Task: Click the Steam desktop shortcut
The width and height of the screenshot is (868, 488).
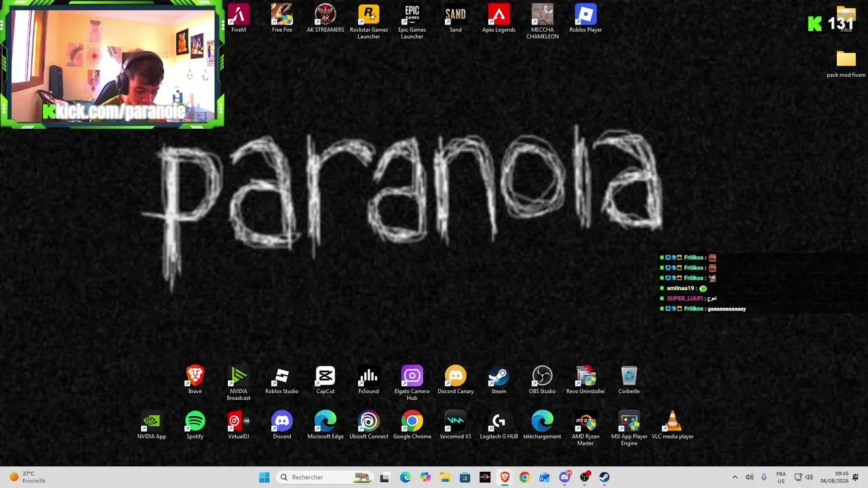Action: [x=499, y=380]
